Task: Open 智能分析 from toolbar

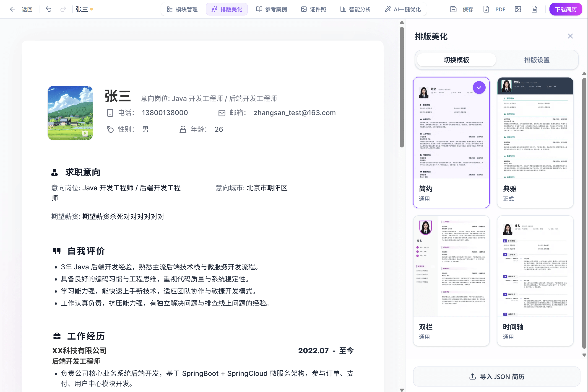Action: [355, 9]
